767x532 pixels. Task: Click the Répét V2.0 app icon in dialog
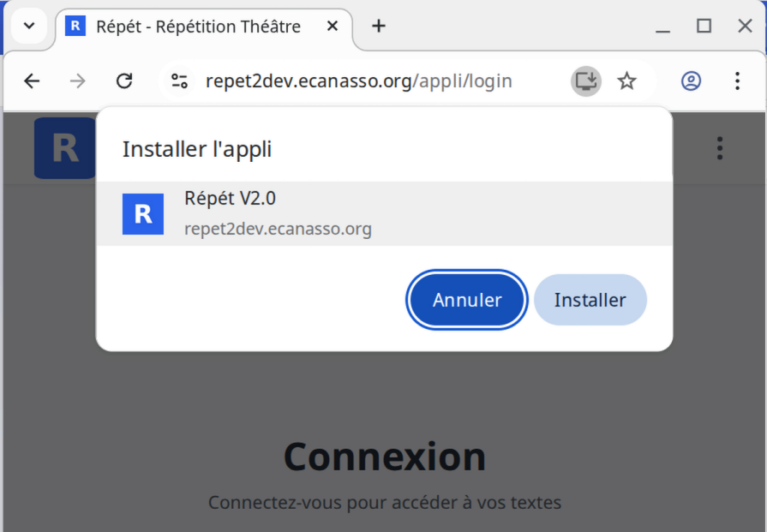[x=143, y=214]
